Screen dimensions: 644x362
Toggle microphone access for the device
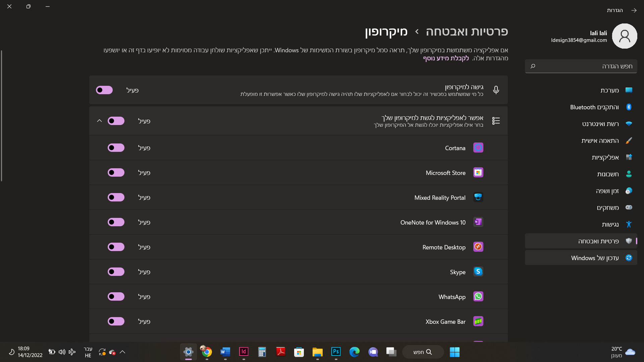tap(104, 90)
